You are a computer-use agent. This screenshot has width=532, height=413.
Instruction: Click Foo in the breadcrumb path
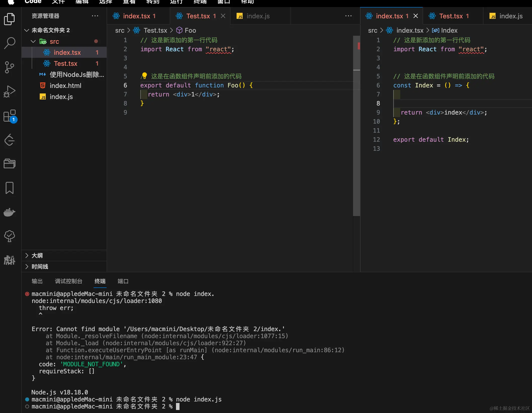(190, 30)
